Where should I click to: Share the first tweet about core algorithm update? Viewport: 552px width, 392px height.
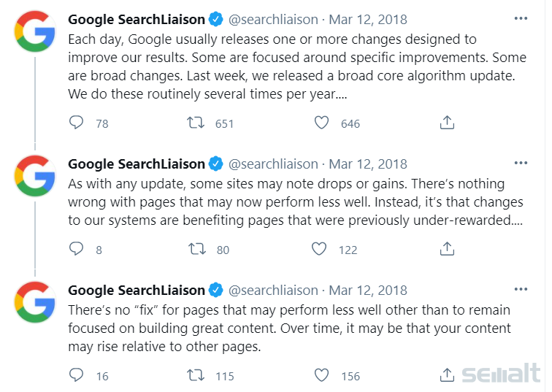tap(447, 123)
